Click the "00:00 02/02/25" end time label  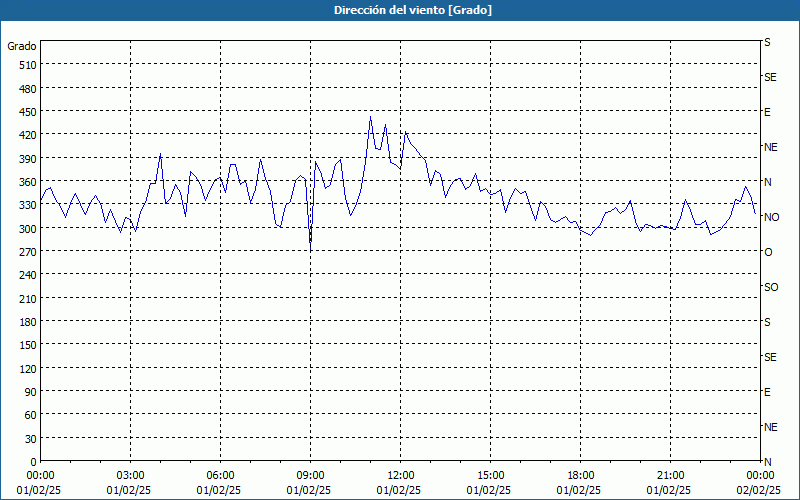[760, 483]
